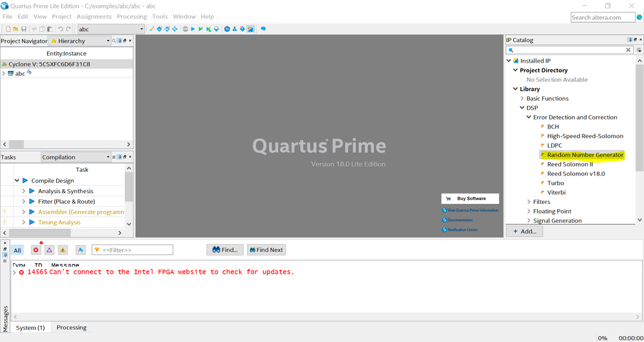Click the New file toolbar icon
This screenshot has height=342, width=644.
tap(8, 29)
